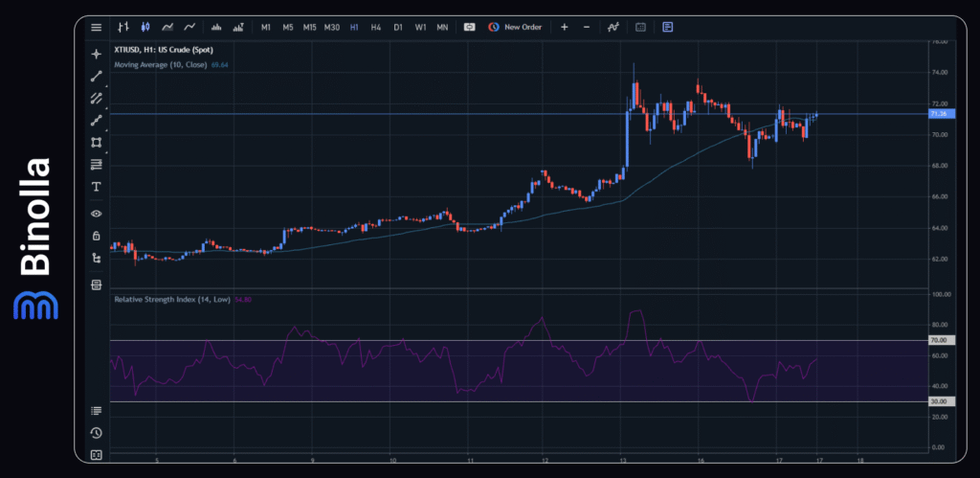This screenshot has height=478, width=980.
Task: Switch to bar chart type
Action: coord(122,27)
